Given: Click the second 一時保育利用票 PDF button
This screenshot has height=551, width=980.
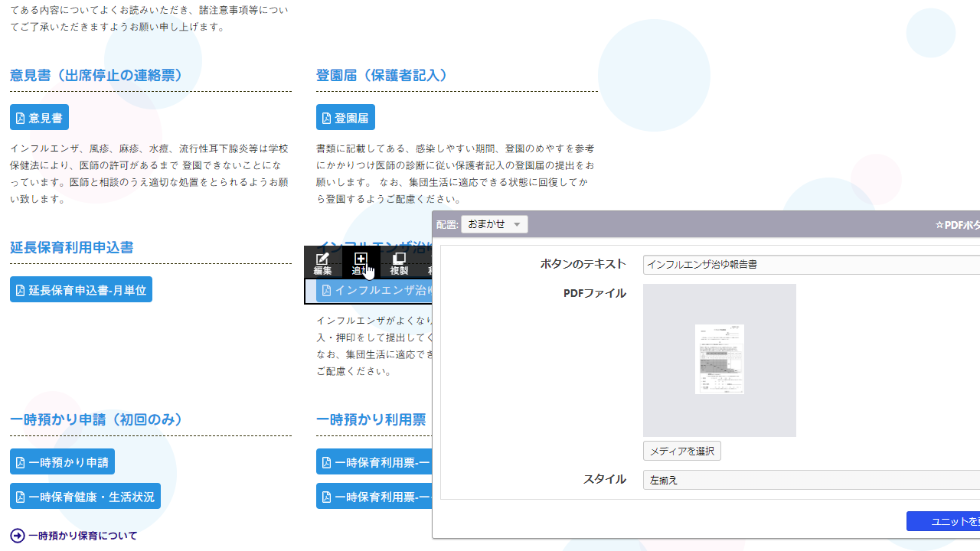Looking at the screenshot, I should pyautogui.click(x=375, y=497).
